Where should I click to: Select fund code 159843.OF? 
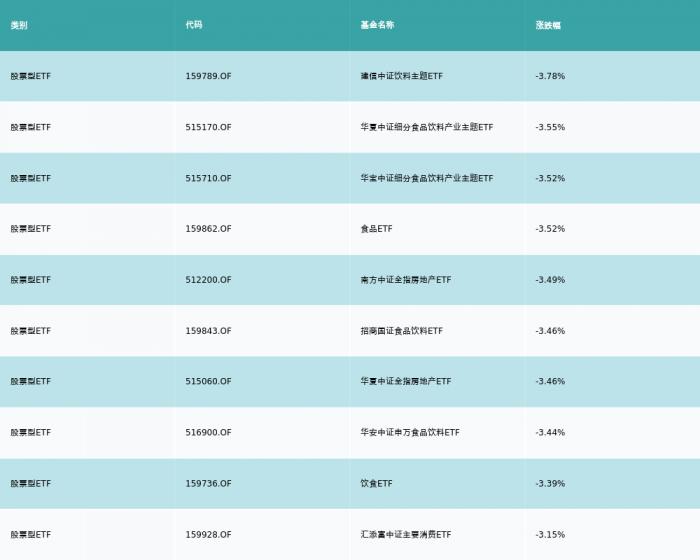(x=208, y=331)
